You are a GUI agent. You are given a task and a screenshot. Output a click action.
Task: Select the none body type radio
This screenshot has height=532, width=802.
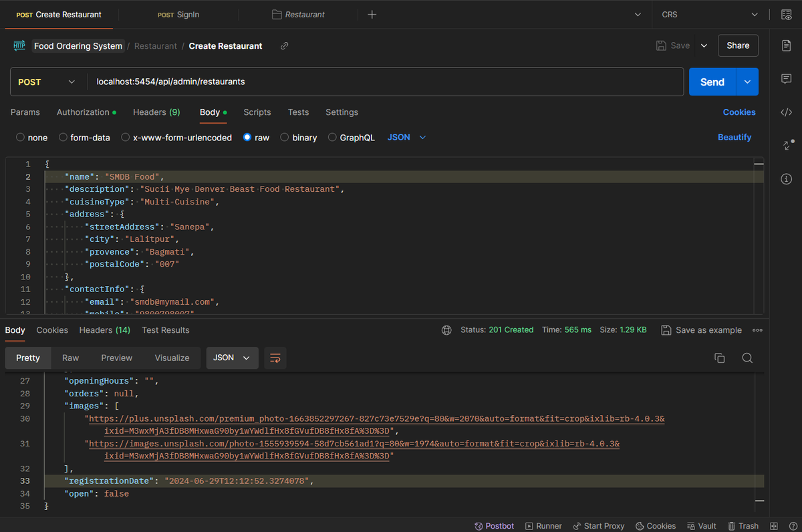tap(20, 138)
